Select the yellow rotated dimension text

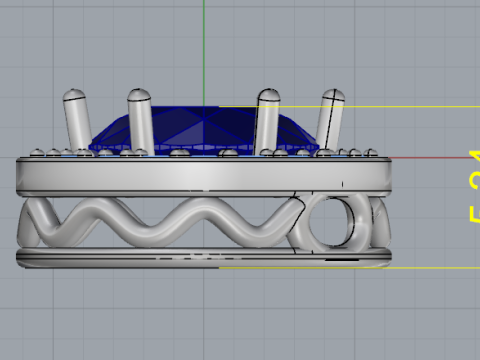click(x=474, y=186)
